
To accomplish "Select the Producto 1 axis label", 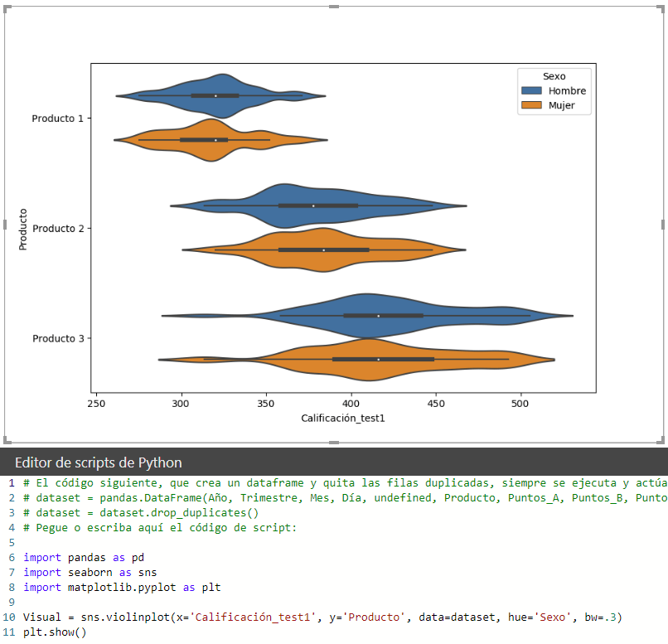I will pos(57,119).
